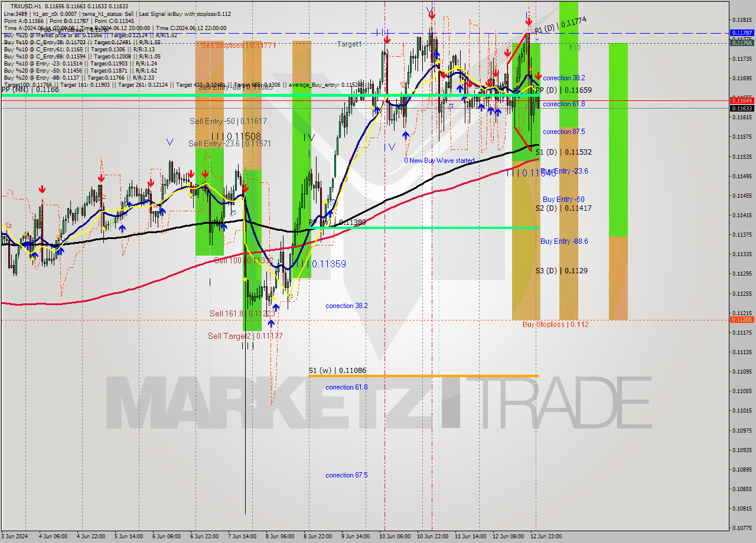Click the '7 Jun 14:00' time axis label

point(242,537)
